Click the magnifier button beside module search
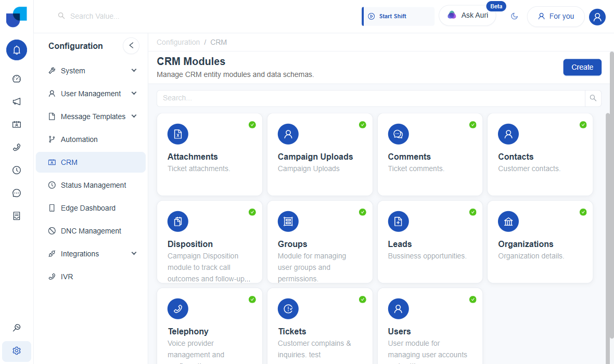The width and height of the screenshot is (614, 364). pos(593,98)
